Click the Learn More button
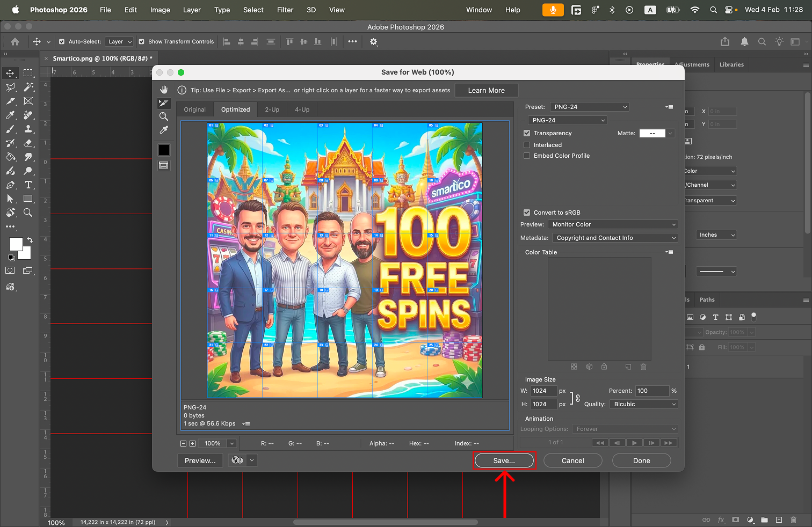This screenshot has width=812, height=527. tap(486, 90)
